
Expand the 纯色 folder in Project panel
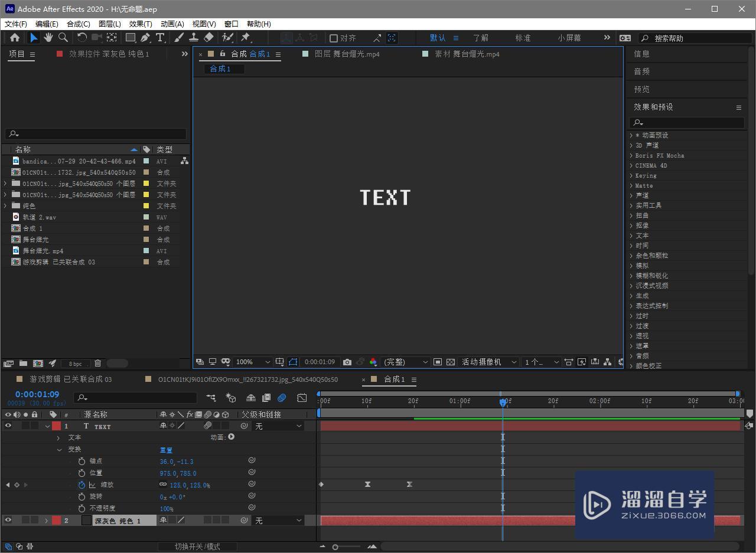point(5,205)
